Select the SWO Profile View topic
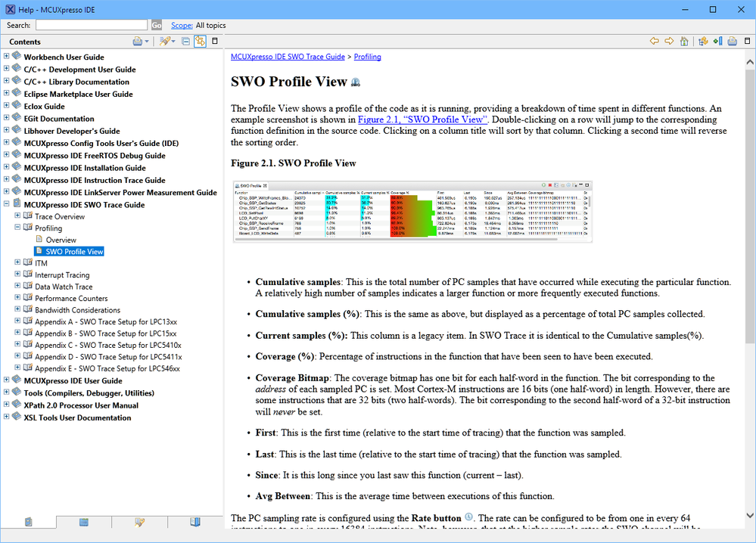 click(74, 252)
